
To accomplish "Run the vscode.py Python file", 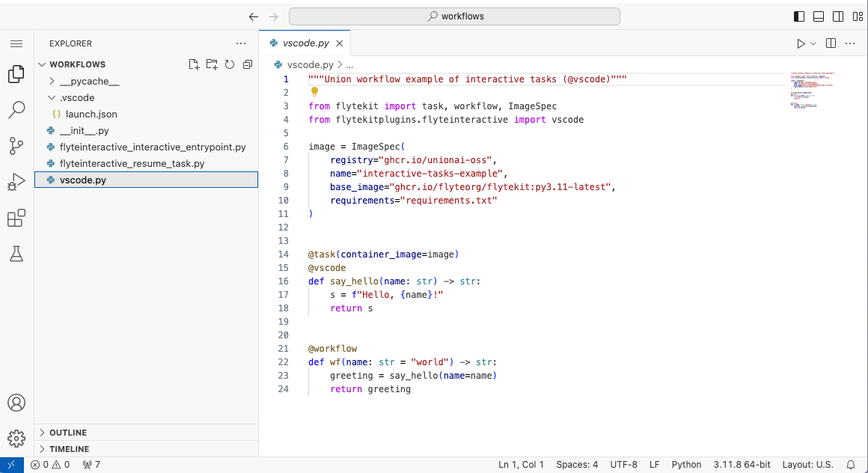I will coord(801,43).
